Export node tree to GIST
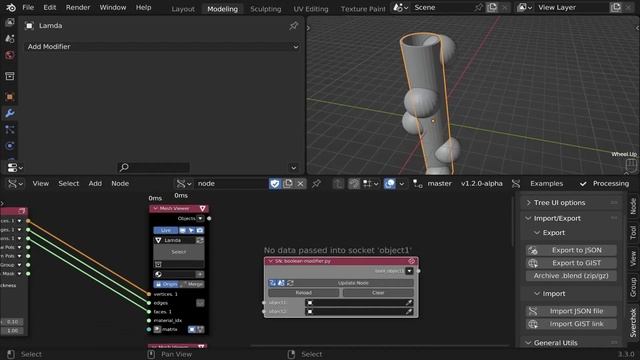 [571, 263]
